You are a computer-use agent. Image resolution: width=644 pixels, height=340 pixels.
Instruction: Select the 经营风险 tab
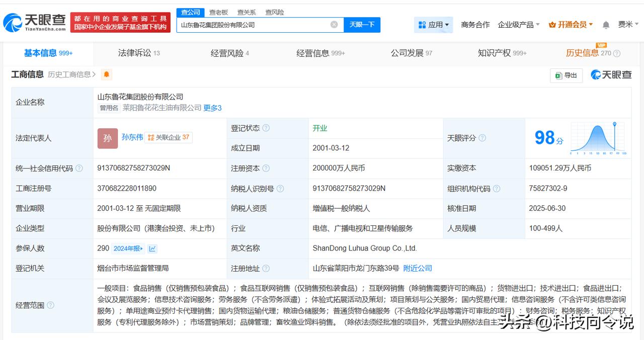click(229, 53)
